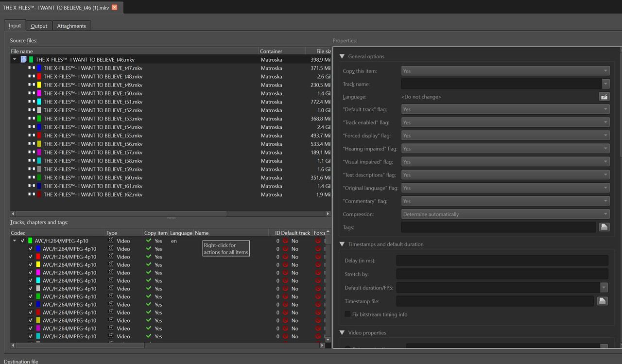Click into the Stretch by field
The width and height of the screenshot is (622, 364).
[x=502, y=274]
